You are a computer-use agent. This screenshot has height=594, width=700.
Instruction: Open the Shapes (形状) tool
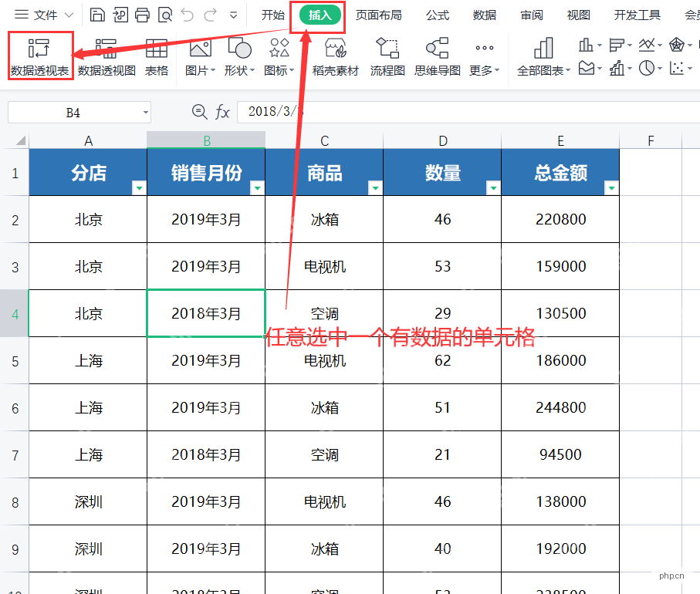(239, 56)
